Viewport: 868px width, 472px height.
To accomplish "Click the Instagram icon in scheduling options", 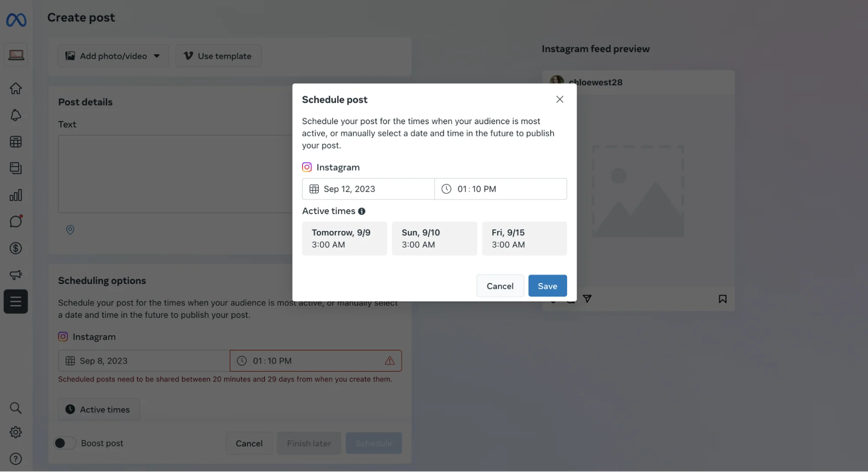I will point(63,336).
